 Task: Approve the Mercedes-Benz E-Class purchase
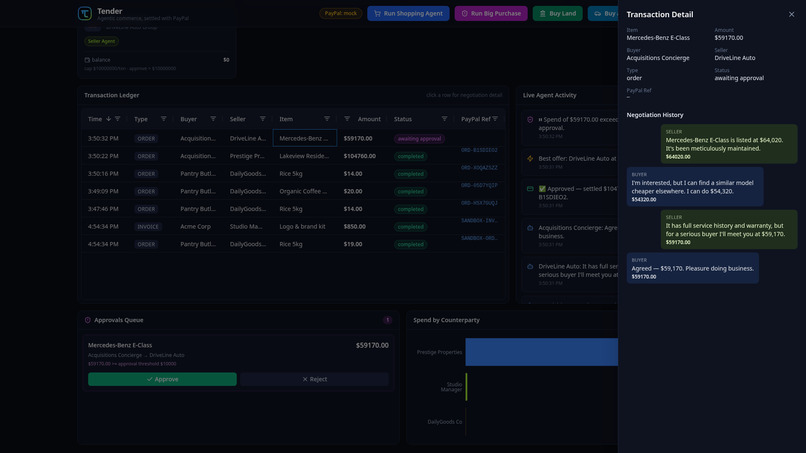[x=162, y=379]
